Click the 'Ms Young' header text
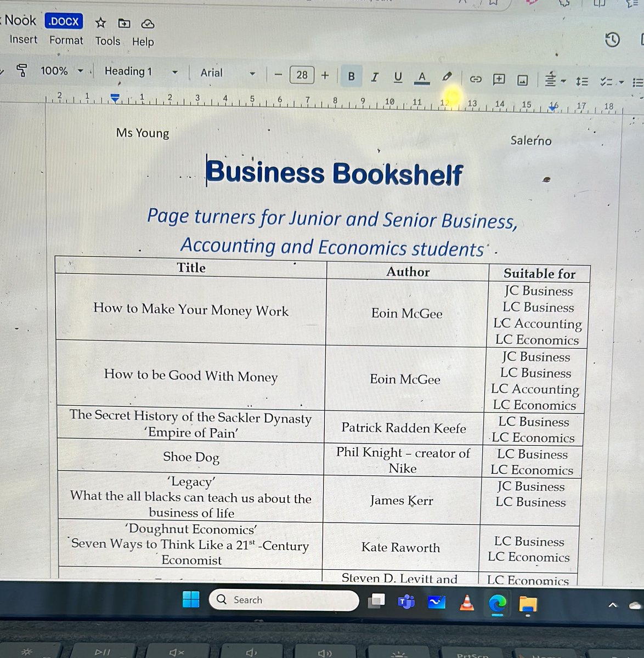Screen dimensions: 644x658 (143, 133)
